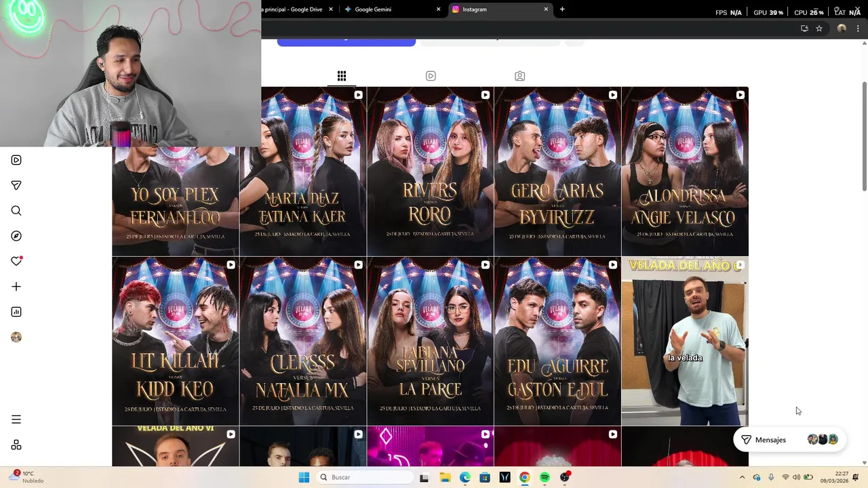Open the pink neon reel thumbnail
Viewport: 868px width, 488px height.
tap(431, 447)
